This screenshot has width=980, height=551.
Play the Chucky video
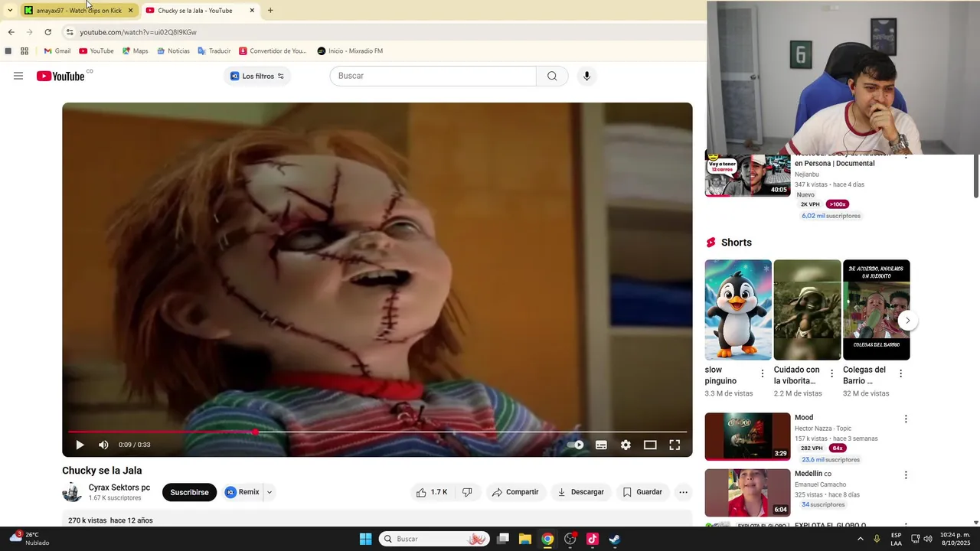[x=80, y=445]
